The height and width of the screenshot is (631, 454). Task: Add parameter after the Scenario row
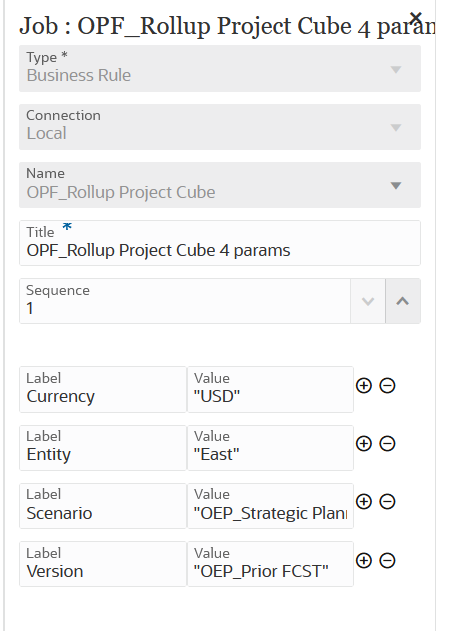pyautogui.click(x=364, y=501)
